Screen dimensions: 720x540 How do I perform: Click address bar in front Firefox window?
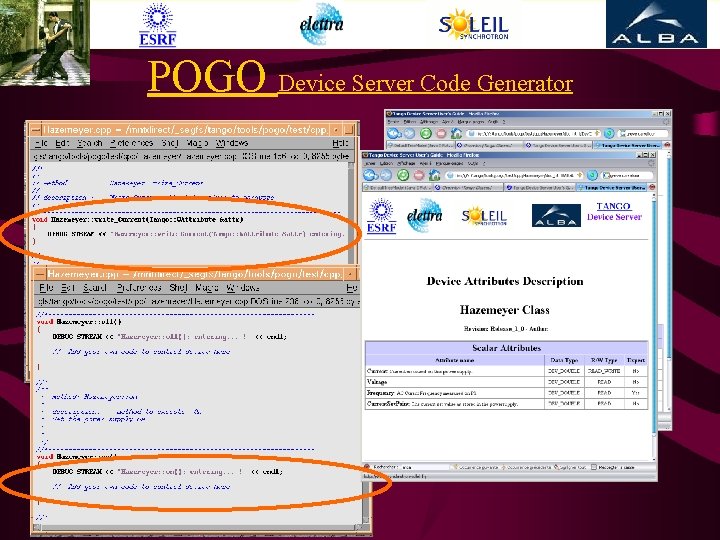514,175
